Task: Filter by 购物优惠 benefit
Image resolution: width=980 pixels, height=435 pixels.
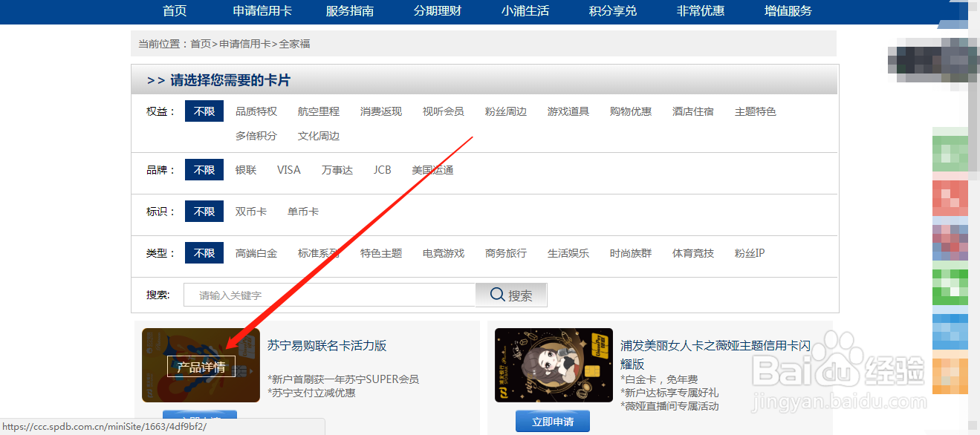Action: coord(631,111)
